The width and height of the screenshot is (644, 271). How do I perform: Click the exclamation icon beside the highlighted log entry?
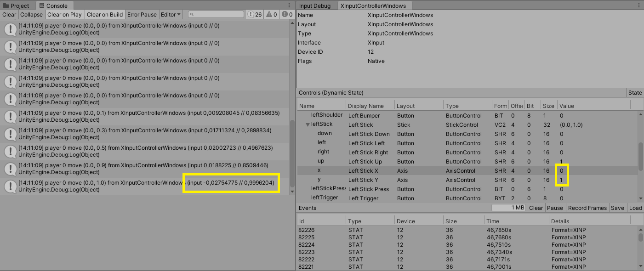click(10, 186)
